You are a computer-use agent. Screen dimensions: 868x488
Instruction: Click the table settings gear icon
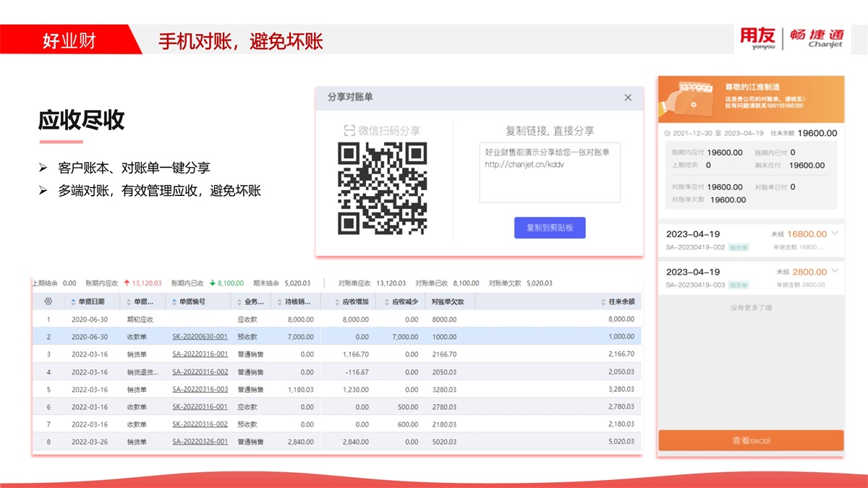pyautogui.click(x=48, y=301)
